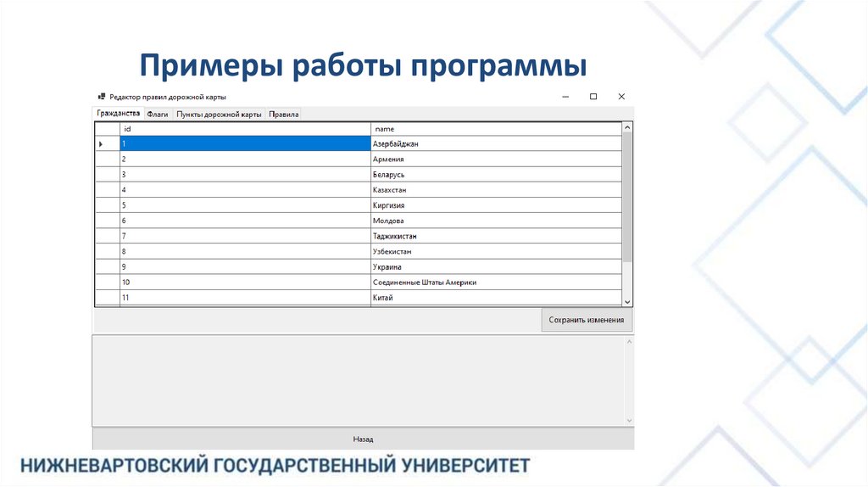Select the cell Китай
This screenshot has height=487, width=868.
coord(496,298)
